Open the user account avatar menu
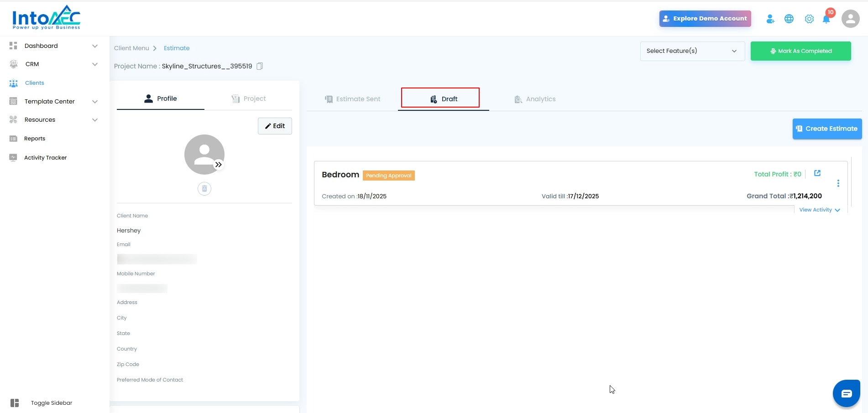 (851, 19)
